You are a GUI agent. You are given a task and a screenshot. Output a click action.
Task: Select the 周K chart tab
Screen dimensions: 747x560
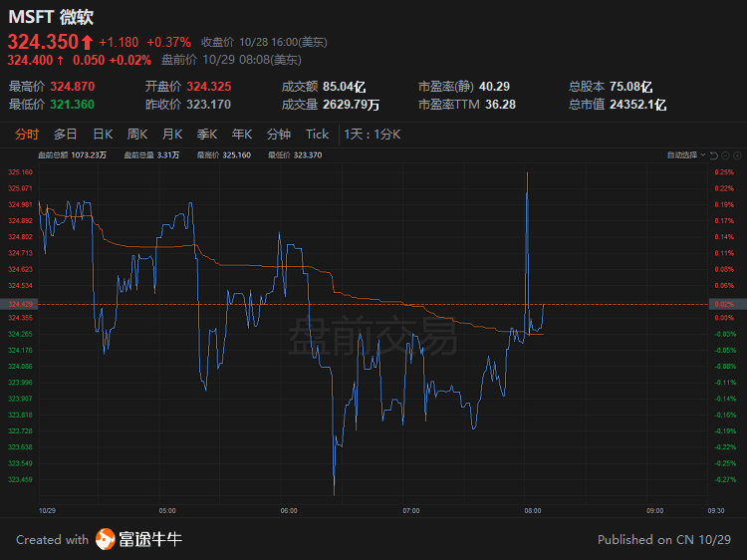coord(137,135)
